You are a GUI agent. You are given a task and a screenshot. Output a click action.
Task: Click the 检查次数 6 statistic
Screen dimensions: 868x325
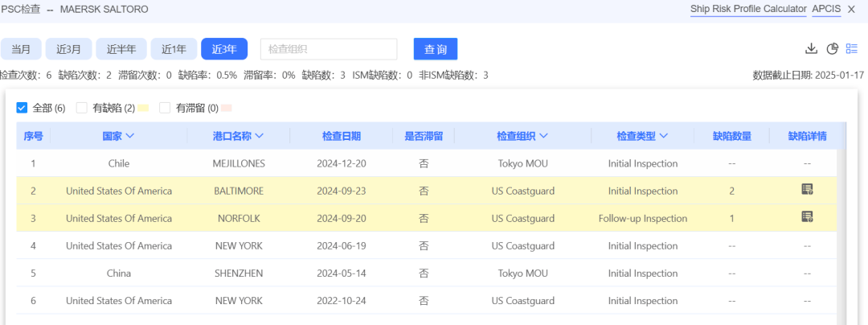26,76
